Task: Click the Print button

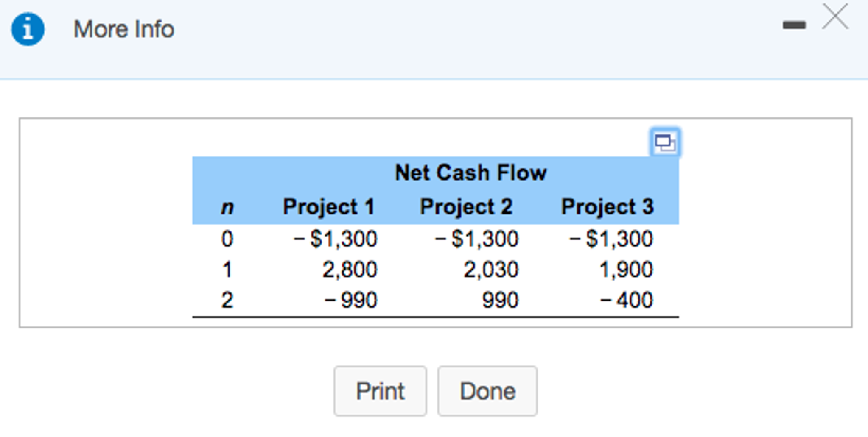Action: pos(380,391)
